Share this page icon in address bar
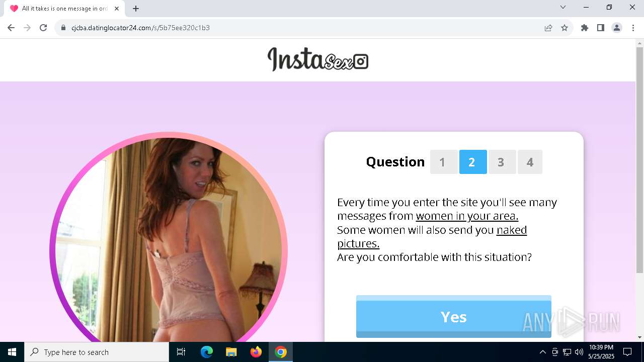The image size is (644, 362). pyautogui.click(x=548, y=28)
